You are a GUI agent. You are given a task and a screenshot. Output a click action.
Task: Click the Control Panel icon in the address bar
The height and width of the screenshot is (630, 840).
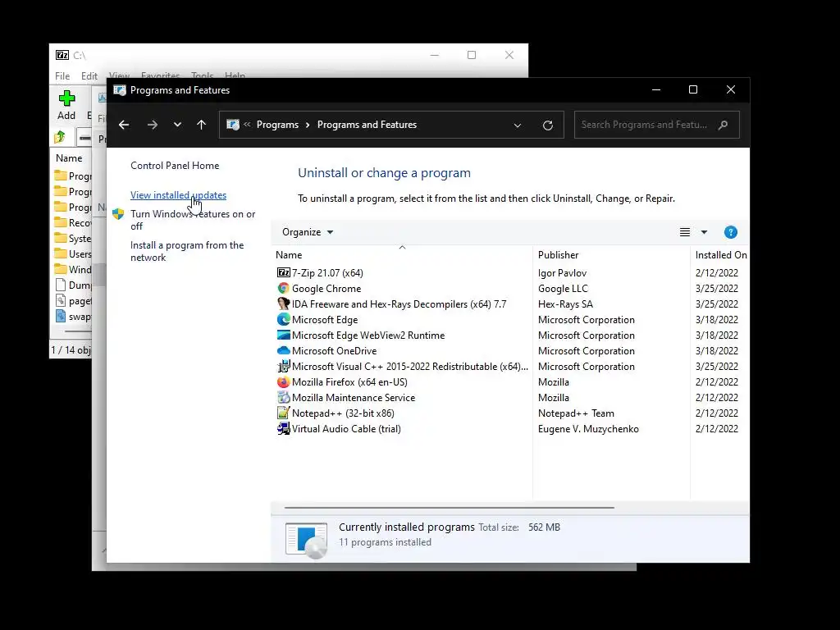(232, 125)
